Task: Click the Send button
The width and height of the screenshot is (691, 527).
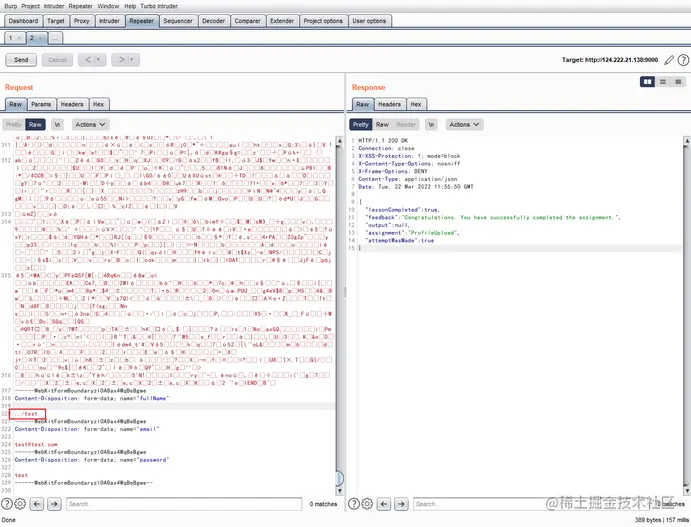Action: (x=21, y=60)
